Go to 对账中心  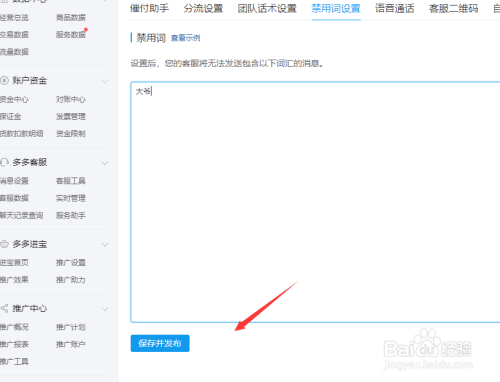click(x=71, y=99)
